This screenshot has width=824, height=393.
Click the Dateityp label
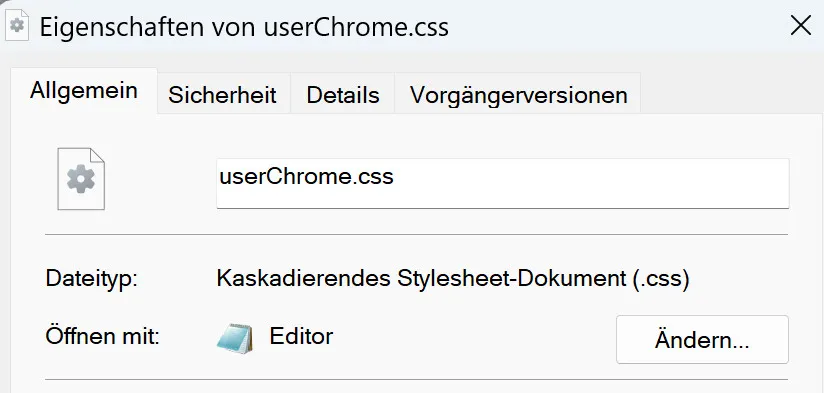pos(91,278)
